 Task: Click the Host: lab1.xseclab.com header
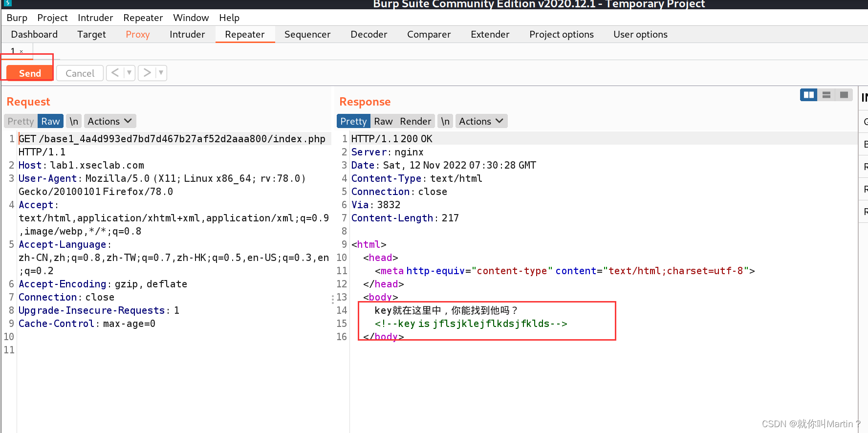(x=81, y=165)
